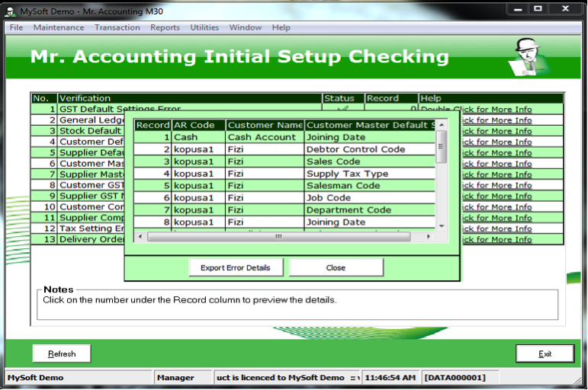
Task: Click the Customer Master Default column header
Action: 371,125
